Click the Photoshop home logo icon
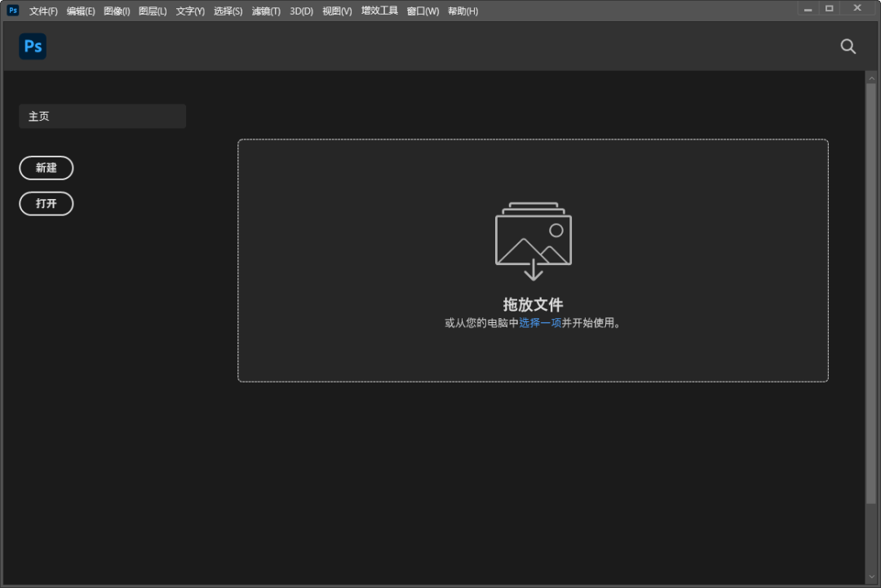Image resolution: width=881 pixels, height=588 pixels. 33,46
